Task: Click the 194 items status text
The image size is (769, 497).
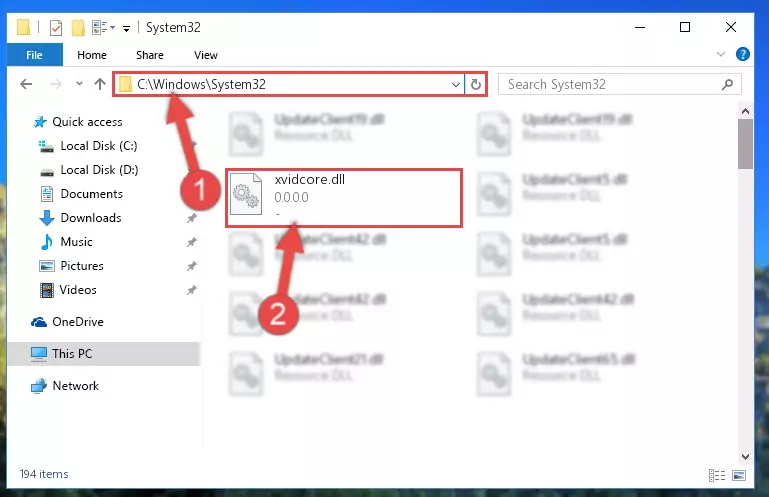Action: tap(44, 474)
